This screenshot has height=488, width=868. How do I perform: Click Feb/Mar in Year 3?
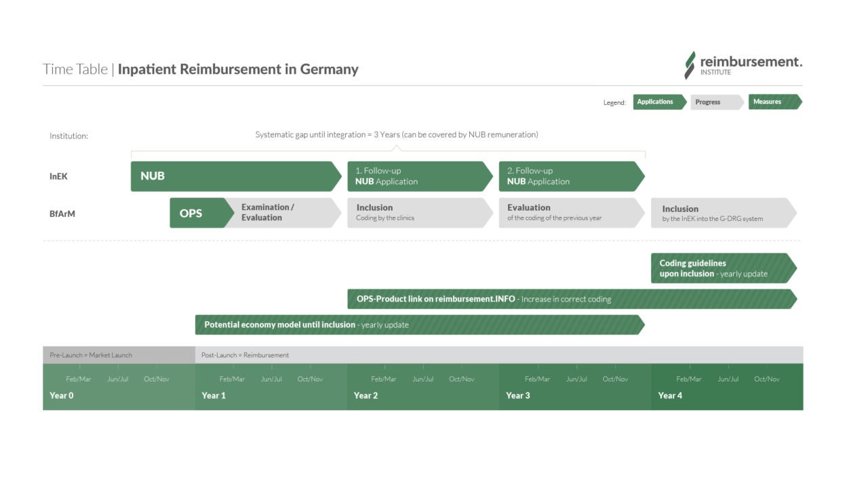pyautogui.click(x=537, y=380)
